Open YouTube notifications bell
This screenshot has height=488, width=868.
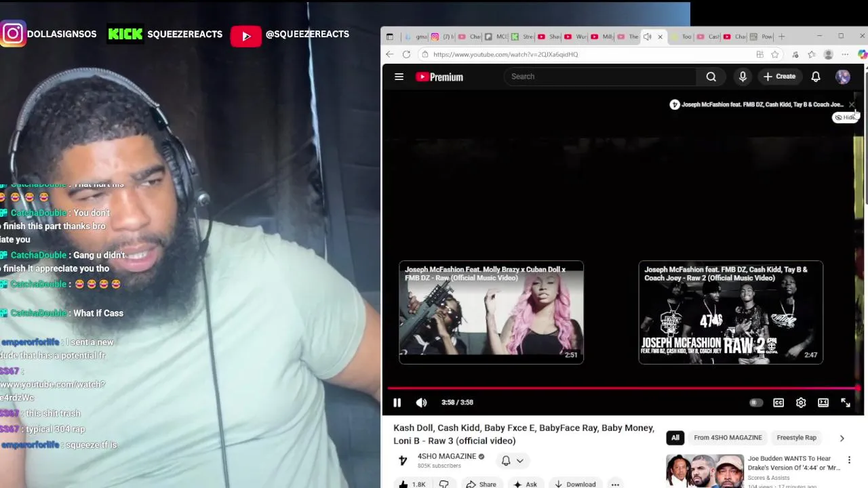816,77
